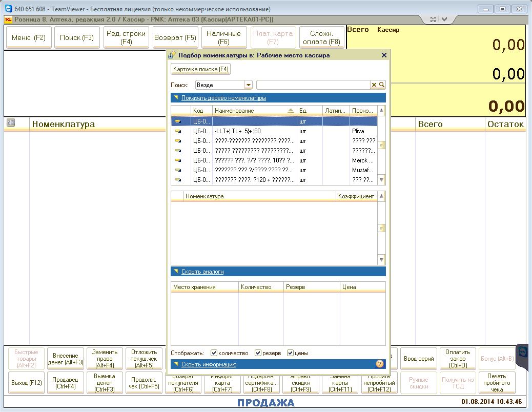Click the № column header icon
This screenshot has width=532, height=412.
11,123
